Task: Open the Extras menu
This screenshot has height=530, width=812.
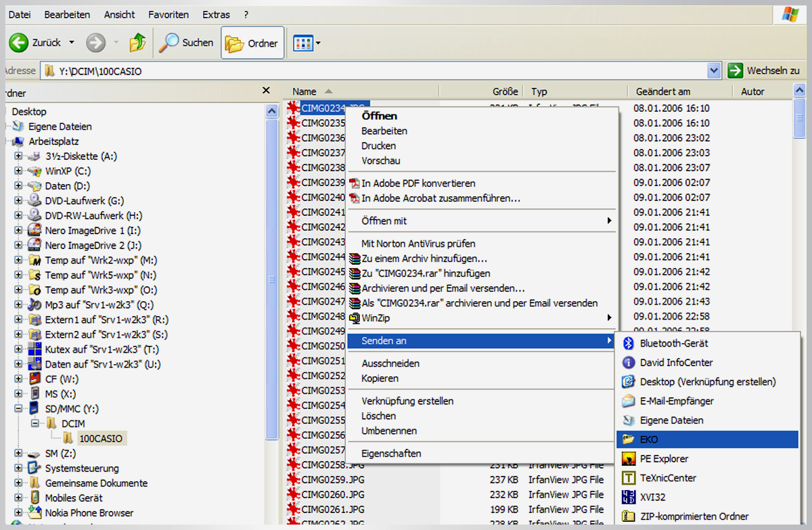Action: coord(216,14)
